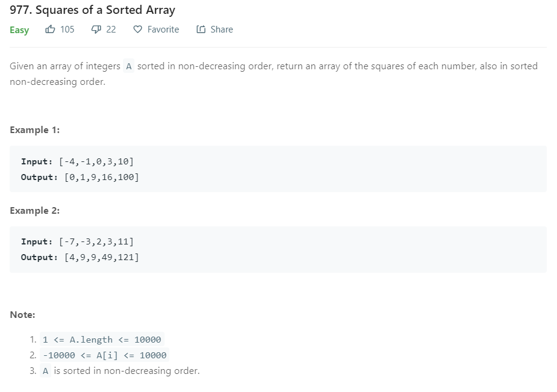Select the inline code token A in the description
Viewport: 557px width, 392px height.
click(128, 66)
